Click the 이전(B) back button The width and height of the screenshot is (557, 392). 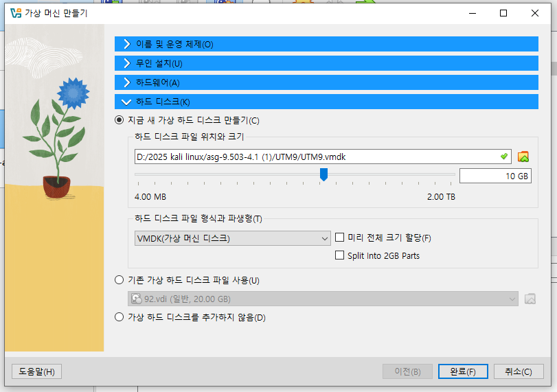coord(407,371)
